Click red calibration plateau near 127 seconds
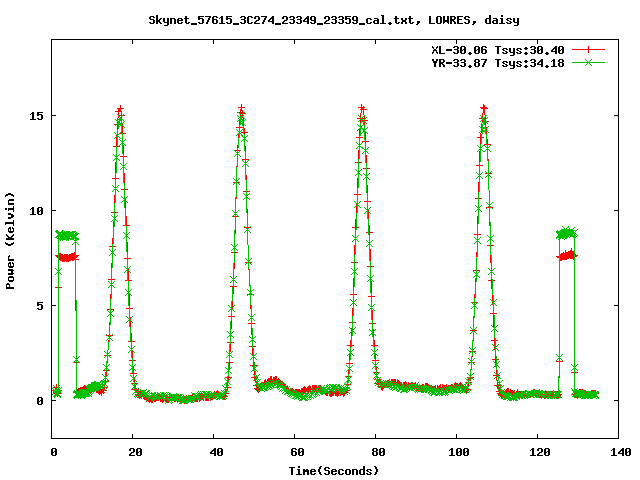The height and width of the screenshot is (480, 640). tap(567, 256)
